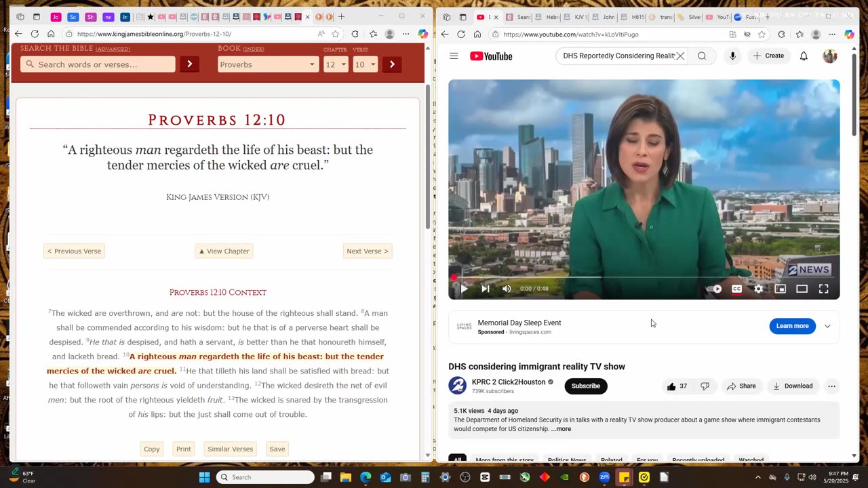Reload the King James Bible page
This screenshot has width=868, height=488.
pyautogui.click(x=35, y=34)
